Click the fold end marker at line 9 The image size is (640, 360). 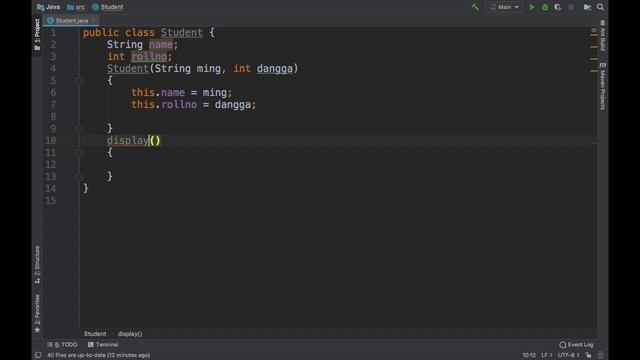point(79,129)
